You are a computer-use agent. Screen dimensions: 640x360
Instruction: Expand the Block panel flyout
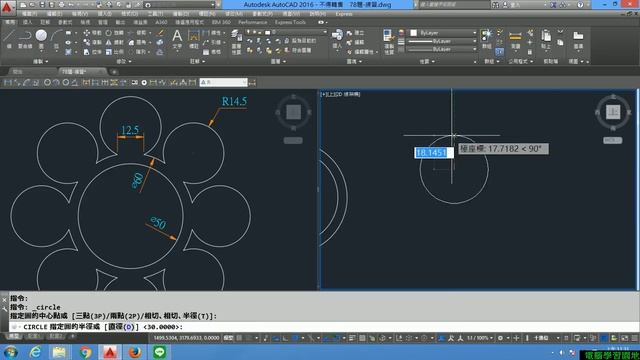point(353,61)
